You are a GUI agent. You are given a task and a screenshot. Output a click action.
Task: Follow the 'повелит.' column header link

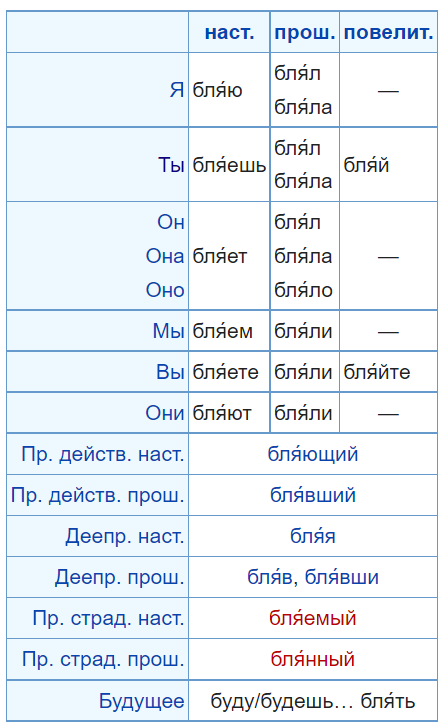coord(388,32)
